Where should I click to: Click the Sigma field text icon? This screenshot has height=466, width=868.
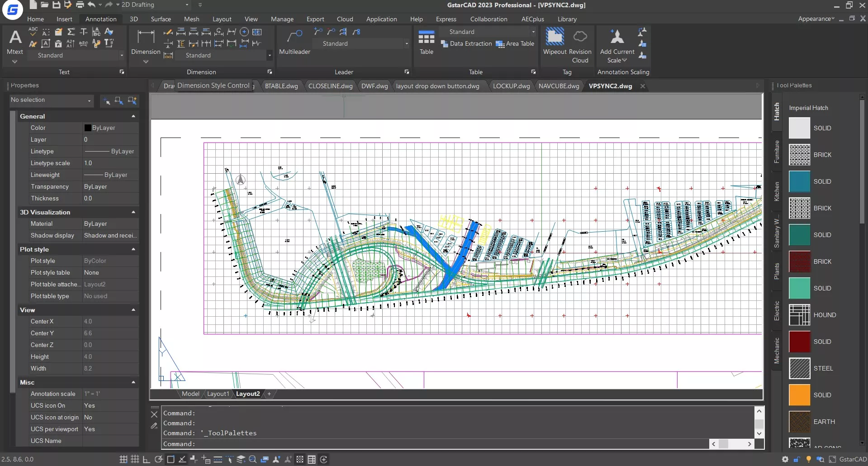(71, 32)
